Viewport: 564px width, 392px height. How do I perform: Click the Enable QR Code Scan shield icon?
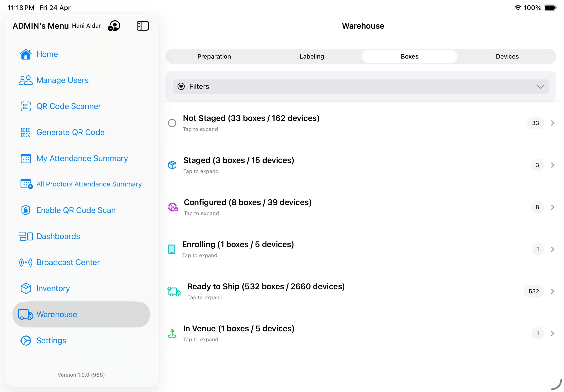click(x=26, y=210)
